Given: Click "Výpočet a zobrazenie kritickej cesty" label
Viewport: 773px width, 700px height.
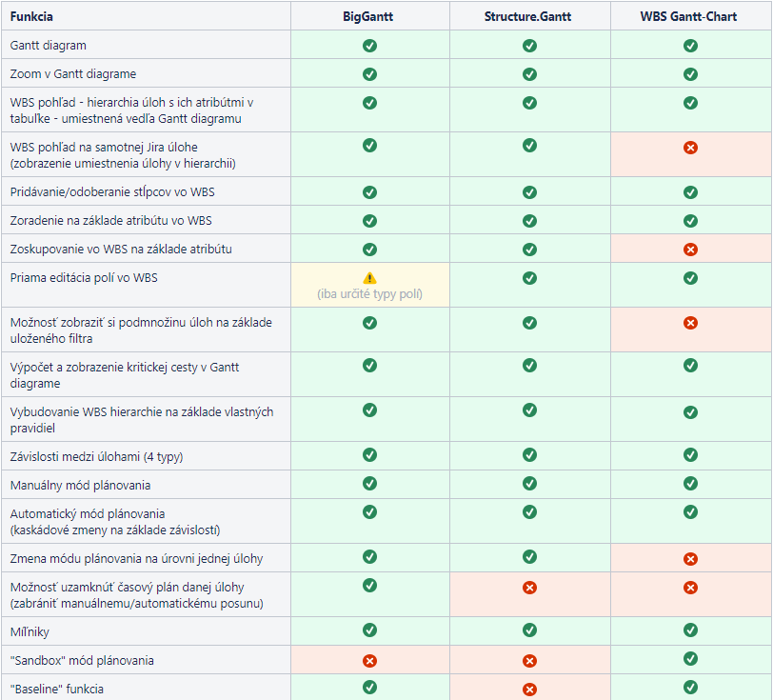Looking at the screenshot, I should click(x=125, y=375).
